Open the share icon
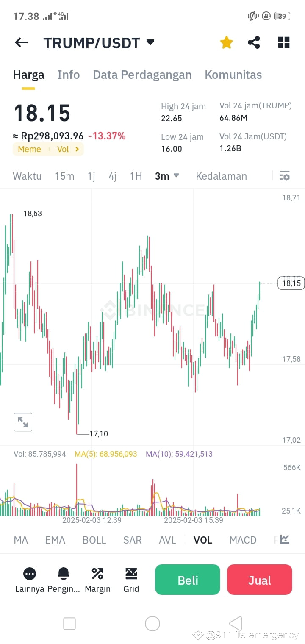The height and width of the screenshot is (644, 305). [x=254, y=42]
